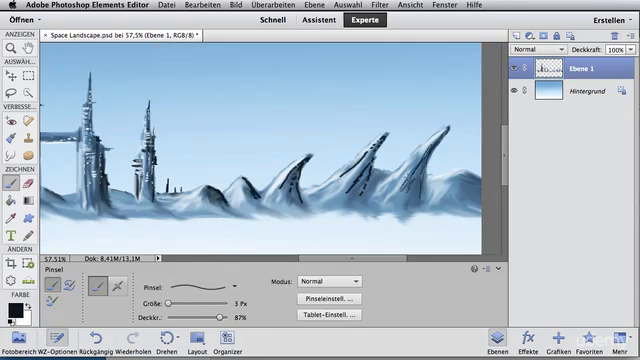Image resolution: width=640 pixels, height=360 pixels.
Task: Select the Paint Bucket tool
Action: [11, 201]
